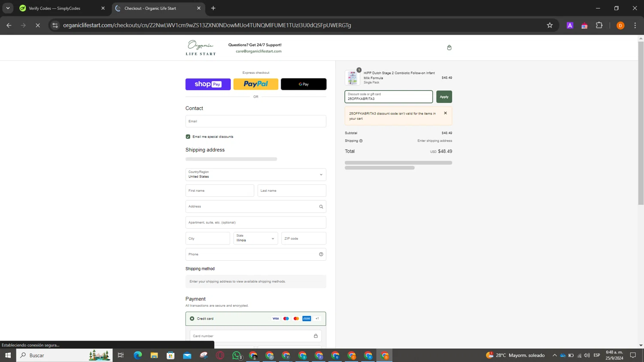Toggle Email me special discounts checkbox

(188, 136)
